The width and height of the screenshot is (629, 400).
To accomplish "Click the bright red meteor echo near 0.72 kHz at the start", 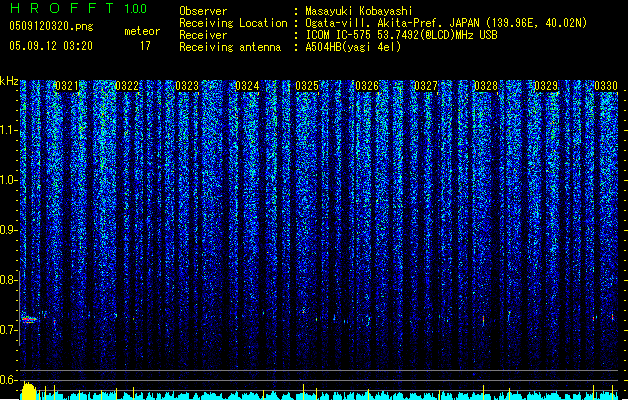I will 29,320.
